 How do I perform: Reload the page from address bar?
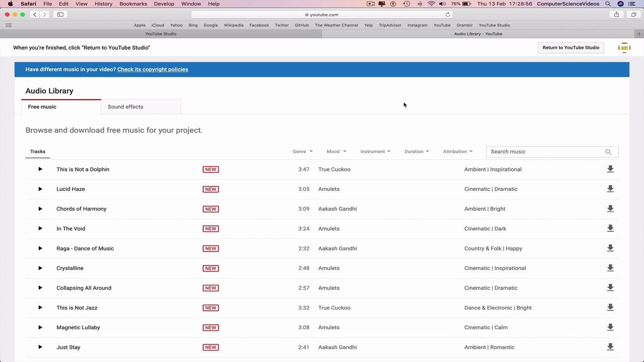(448, 15)
